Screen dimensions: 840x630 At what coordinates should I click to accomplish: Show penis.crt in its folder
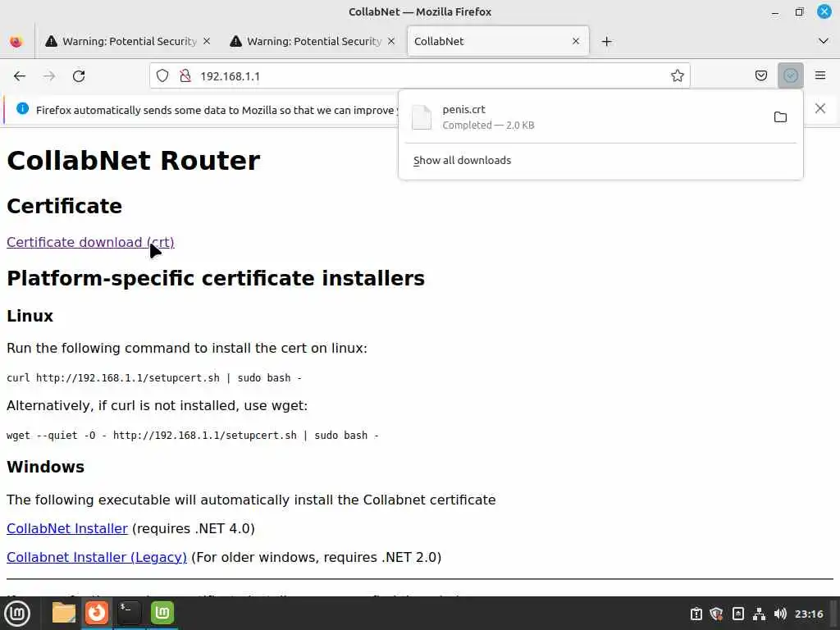[x=780, y=116]
